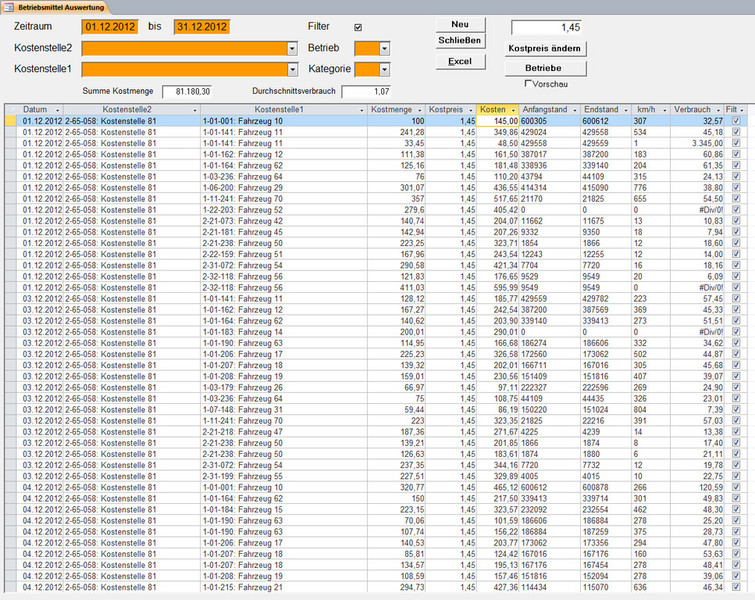
Task: Open the Kostenstelle1 combo box dropdown
Action: point(292,70)
